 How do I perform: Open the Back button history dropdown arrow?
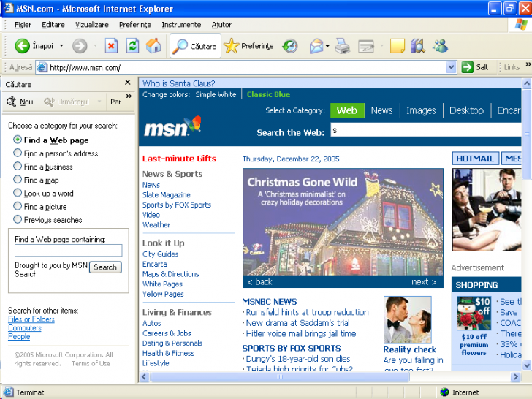61,45
